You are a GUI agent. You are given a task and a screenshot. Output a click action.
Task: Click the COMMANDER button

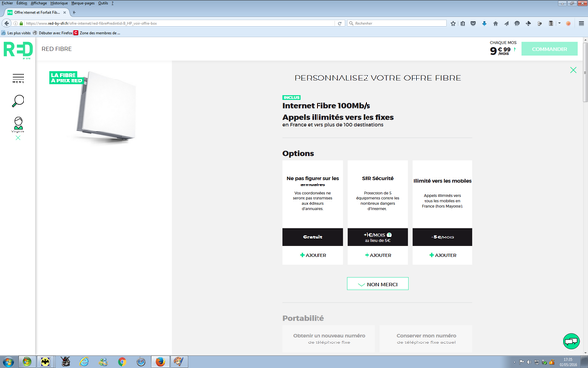tap(550, 49)
